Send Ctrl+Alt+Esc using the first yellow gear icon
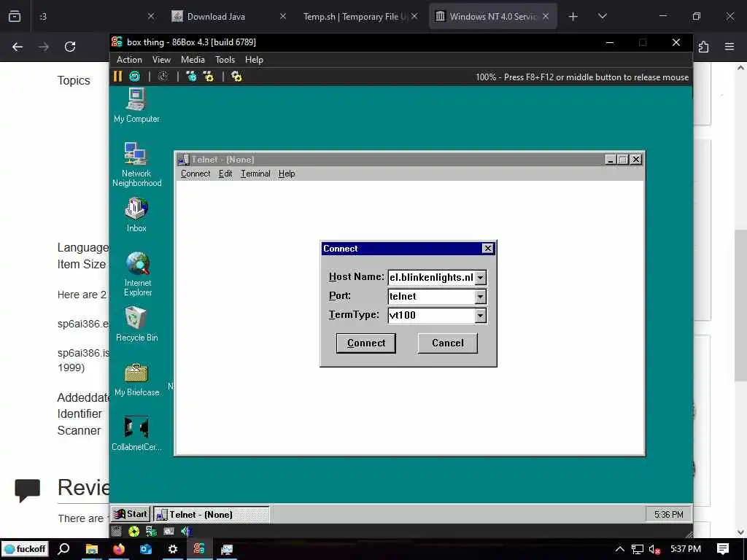Image resolution: width=747 pixels, height=560 pixels. tap(209, 76)
